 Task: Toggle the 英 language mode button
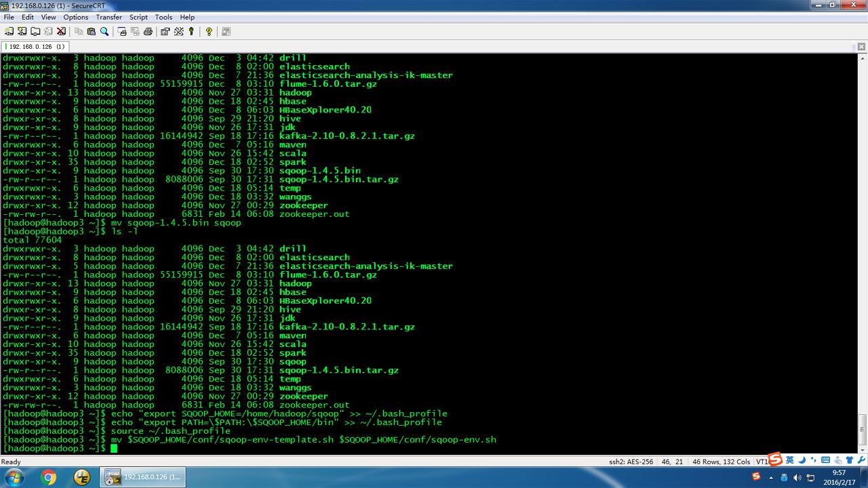coord(790,460)
